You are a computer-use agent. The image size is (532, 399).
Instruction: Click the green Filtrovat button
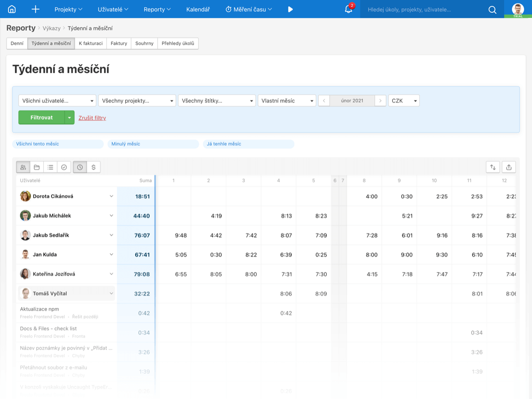41,117
